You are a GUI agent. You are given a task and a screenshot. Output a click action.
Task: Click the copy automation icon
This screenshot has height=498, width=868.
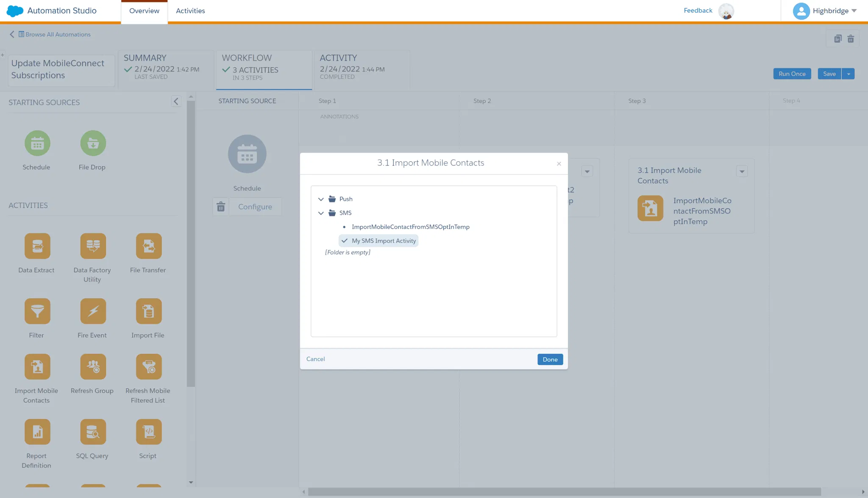(x=837, y=39)
